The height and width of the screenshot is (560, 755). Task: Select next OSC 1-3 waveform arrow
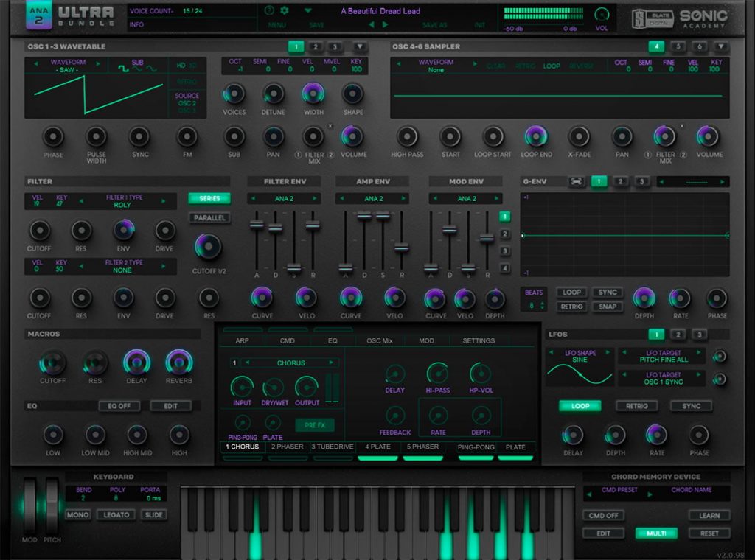(98, 63)
